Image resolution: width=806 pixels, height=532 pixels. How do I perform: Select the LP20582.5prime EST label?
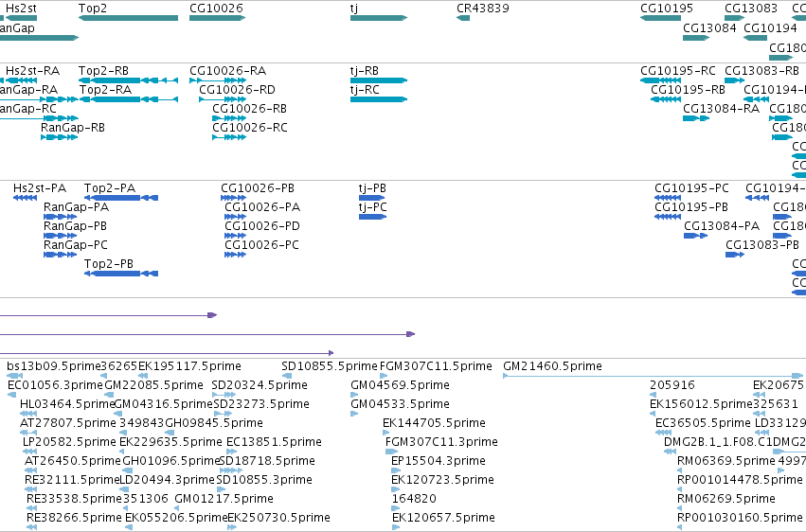tap(69, 443)
